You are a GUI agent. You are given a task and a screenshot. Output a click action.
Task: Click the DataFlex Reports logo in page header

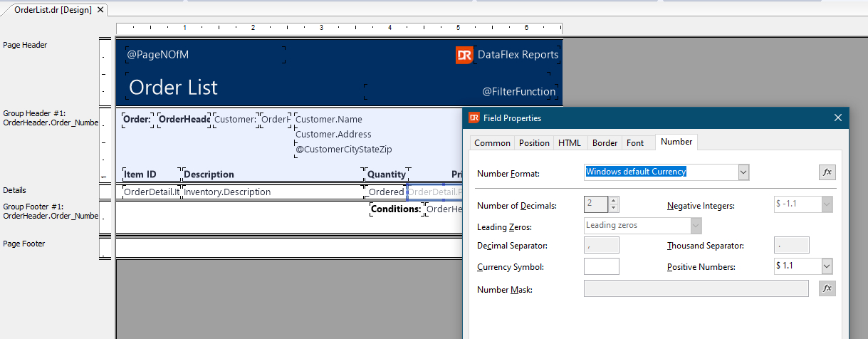tap(464, 55)
